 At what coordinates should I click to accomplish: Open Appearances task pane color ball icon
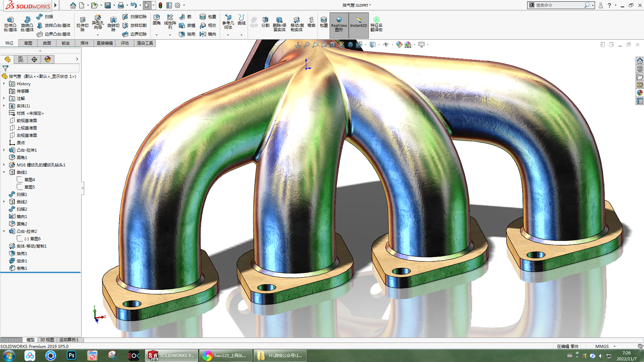coord(640,93)
